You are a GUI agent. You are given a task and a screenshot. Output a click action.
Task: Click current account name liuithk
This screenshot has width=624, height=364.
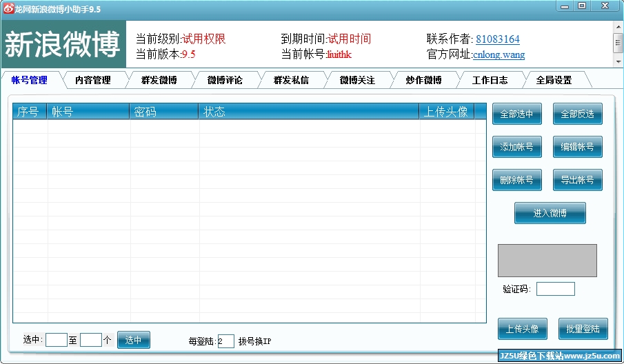point(339,54)
